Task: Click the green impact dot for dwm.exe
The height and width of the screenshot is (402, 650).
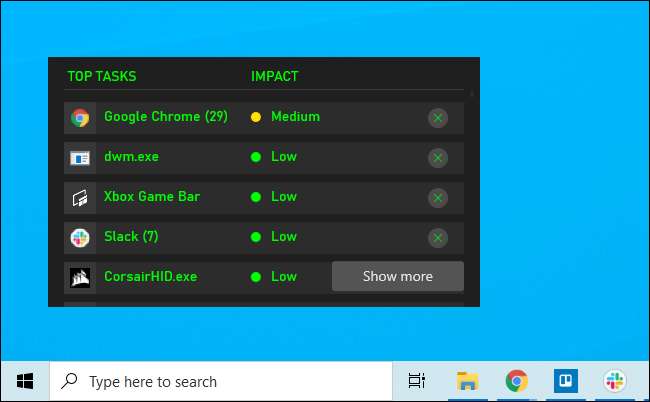Action: [x=256, y=157]
